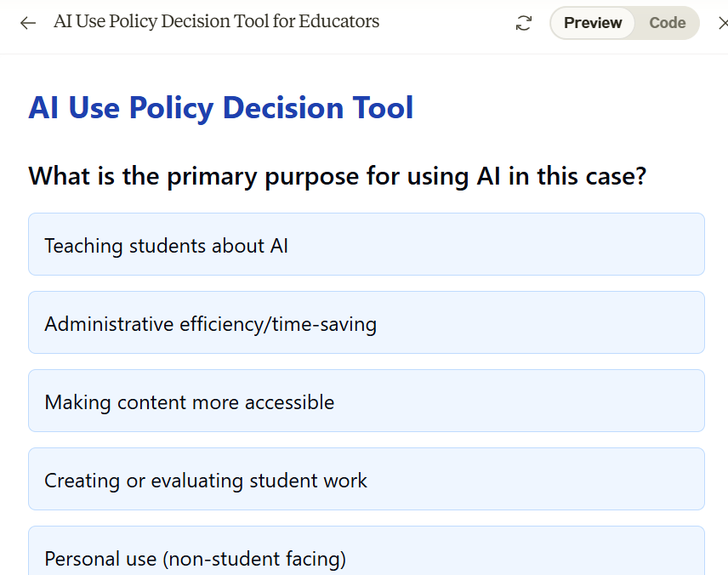Click the artifact title text in the header
Image resolution: width=728 pixels, height=575 pixels.
[216, 22]
